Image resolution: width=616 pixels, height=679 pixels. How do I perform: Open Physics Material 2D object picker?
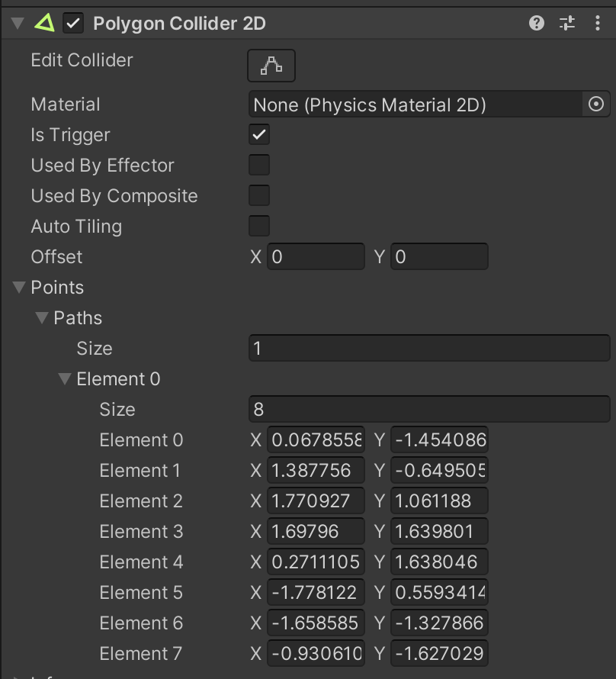[595, 104]
